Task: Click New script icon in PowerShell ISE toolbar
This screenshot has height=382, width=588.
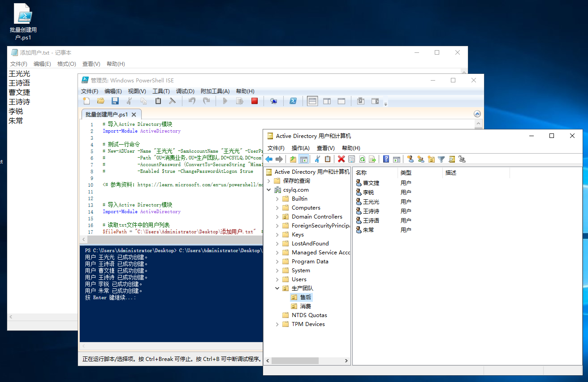Action: pyautogui.click(x=86, y=101)
